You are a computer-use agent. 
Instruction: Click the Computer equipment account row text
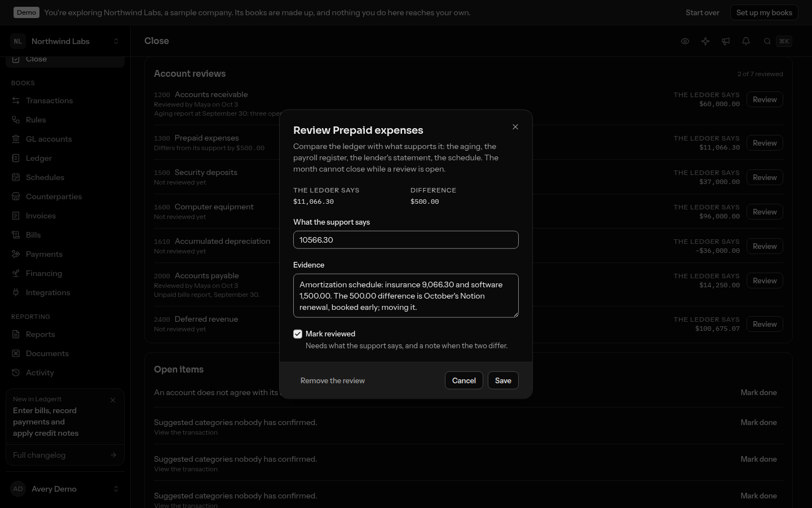pyautogui.click(x=214, y=207)
